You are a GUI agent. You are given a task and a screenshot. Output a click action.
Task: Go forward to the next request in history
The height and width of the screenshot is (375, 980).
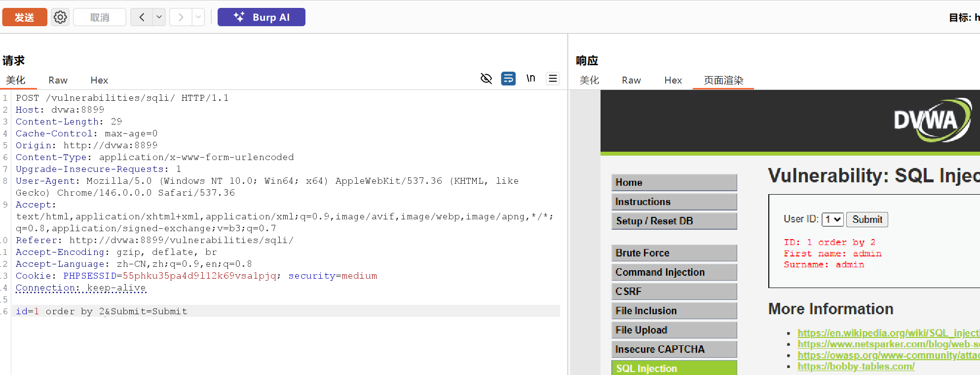[181, 17]
